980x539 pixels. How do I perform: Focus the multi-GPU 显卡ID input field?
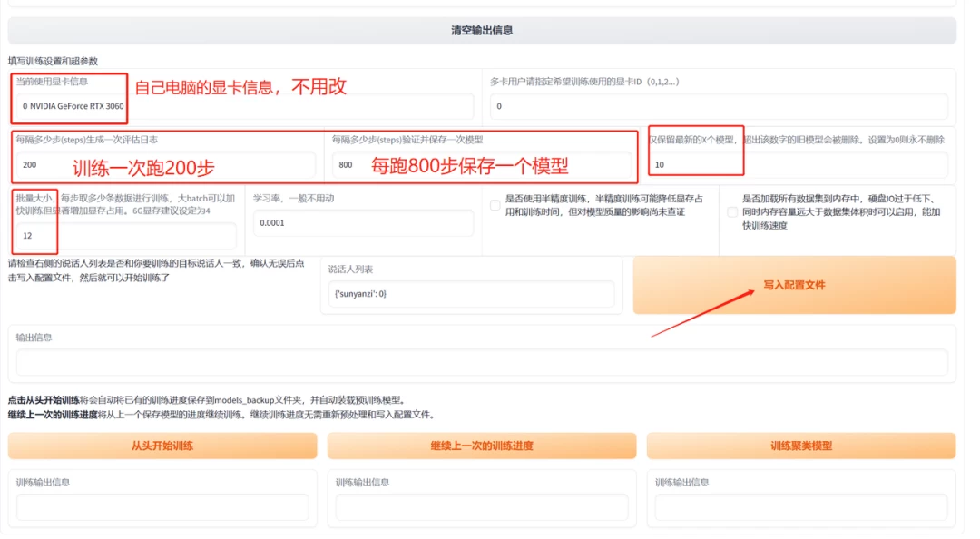point(719,106)
